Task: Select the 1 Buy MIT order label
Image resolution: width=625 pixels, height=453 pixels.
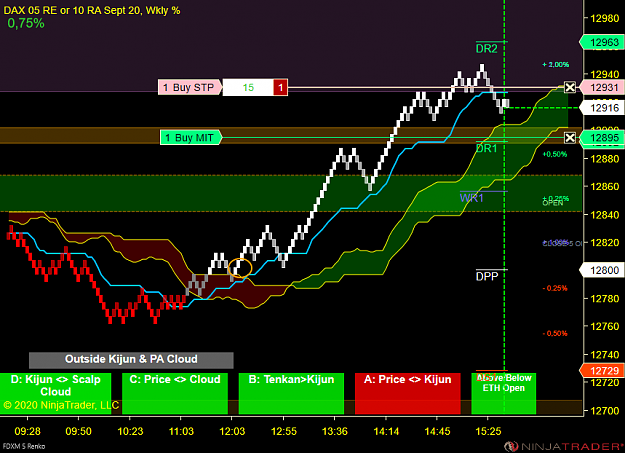Action: [x=191, y=138]
